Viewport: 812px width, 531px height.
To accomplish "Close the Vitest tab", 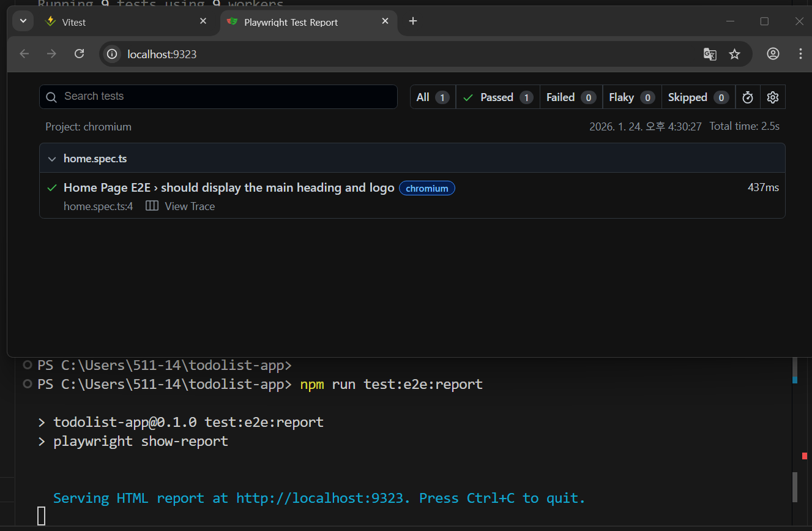I will point(203,21).
